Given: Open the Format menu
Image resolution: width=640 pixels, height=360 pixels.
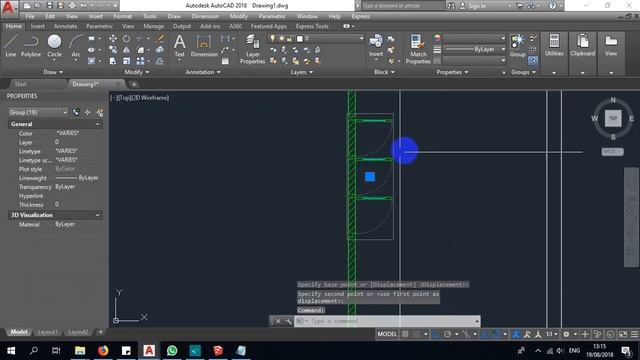Looking at the screenshot, I should click(x=122, y=16).
